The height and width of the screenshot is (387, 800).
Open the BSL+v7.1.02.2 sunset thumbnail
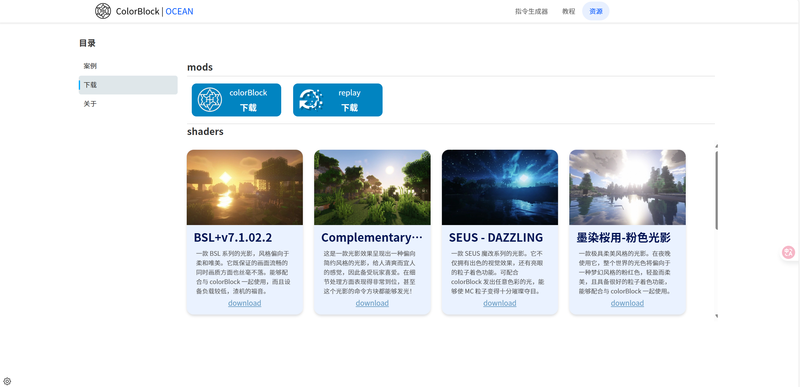(x=245, y=187)
